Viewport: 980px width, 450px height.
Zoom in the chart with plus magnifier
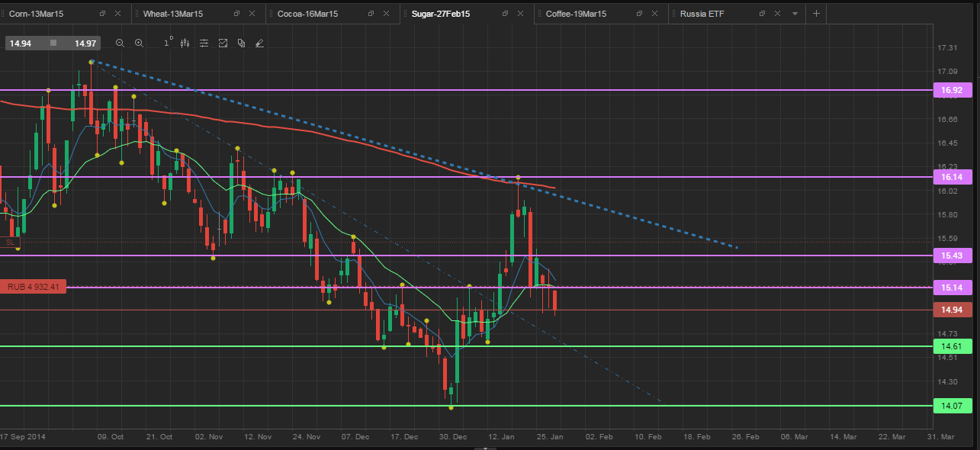139,43
